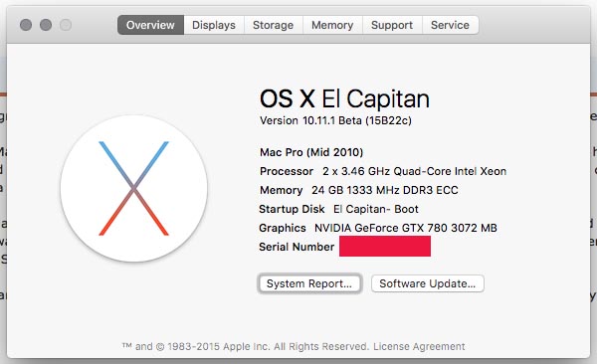Open System Report
Screen dimensions: 597x364
(x=309, y=283)
